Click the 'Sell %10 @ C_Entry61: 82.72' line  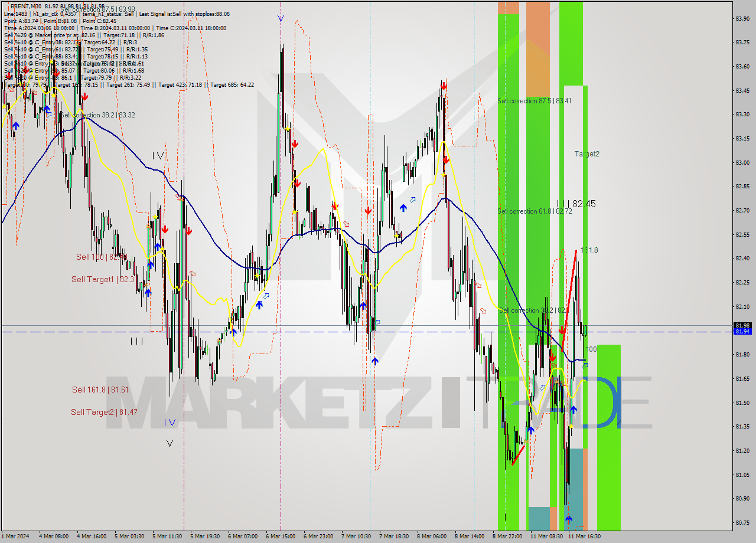tap(76, 49)
